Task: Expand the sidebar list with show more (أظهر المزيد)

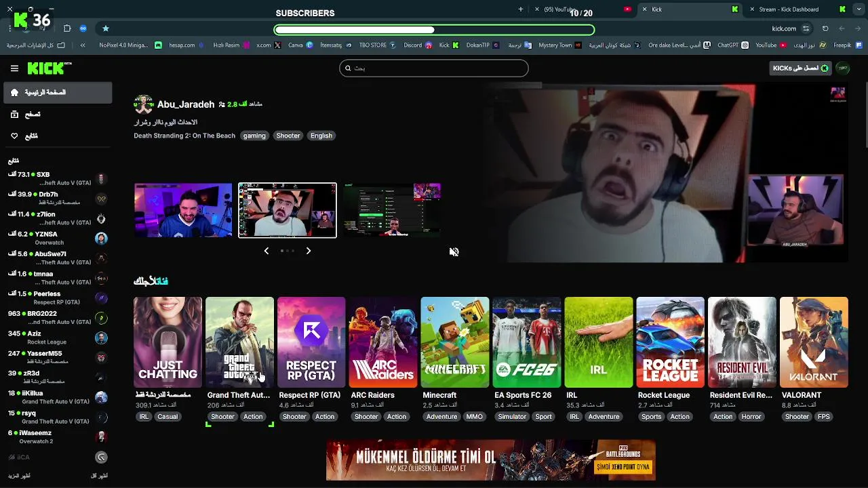Action: (18, 476)
